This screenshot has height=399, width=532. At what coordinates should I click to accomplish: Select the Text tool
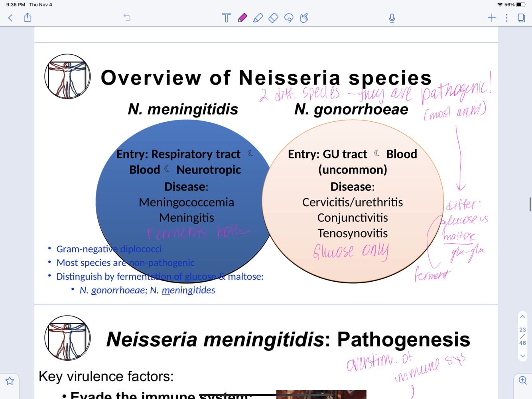pos(227,18)
